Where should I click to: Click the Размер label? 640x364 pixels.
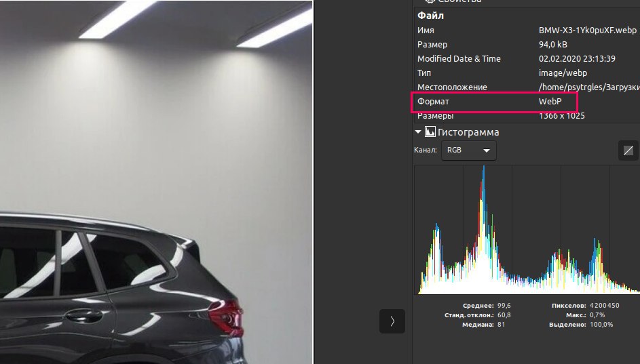click(x=432, y=45)
